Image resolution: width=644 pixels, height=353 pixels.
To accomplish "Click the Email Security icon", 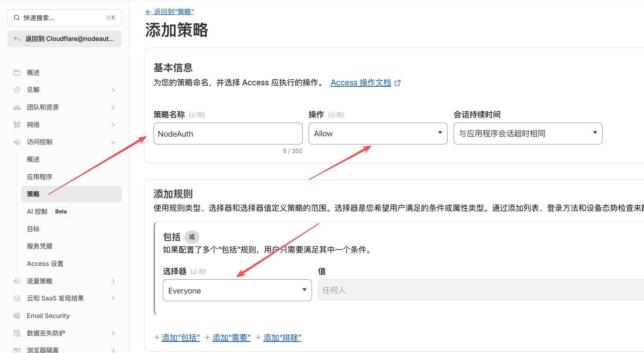I will 17,316.
